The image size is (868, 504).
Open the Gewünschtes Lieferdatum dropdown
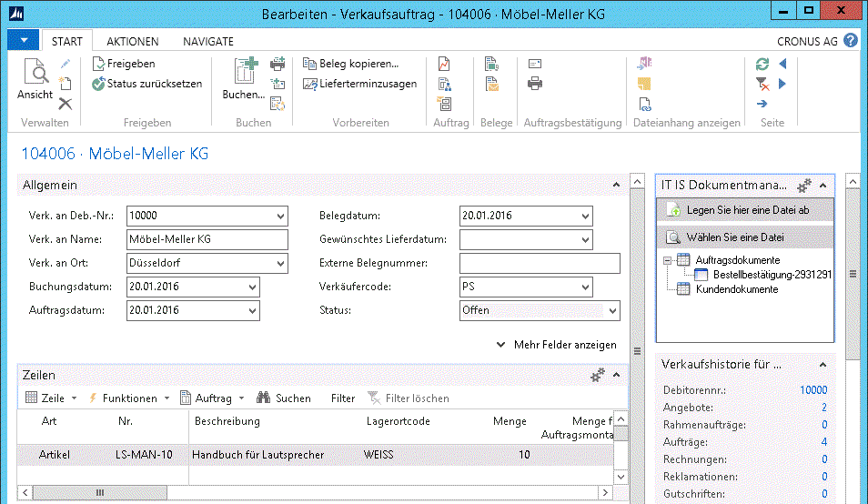(x=585, y=239)
